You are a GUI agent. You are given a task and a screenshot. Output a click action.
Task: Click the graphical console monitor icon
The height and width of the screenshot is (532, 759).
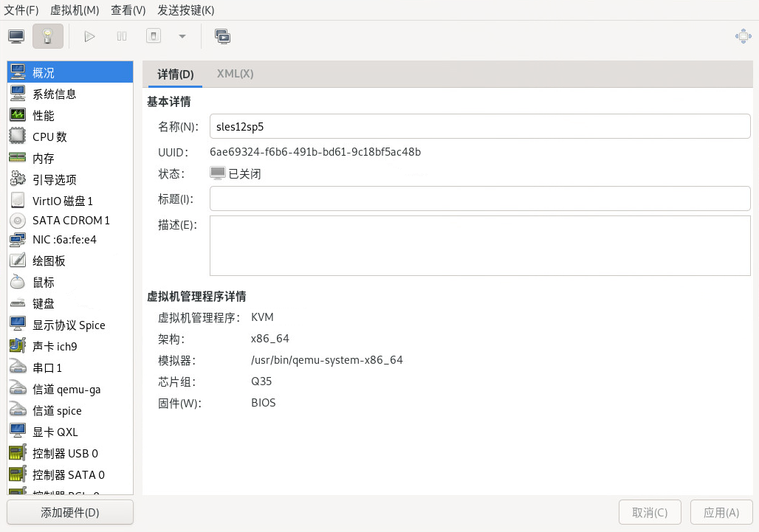tap(16, 36)
